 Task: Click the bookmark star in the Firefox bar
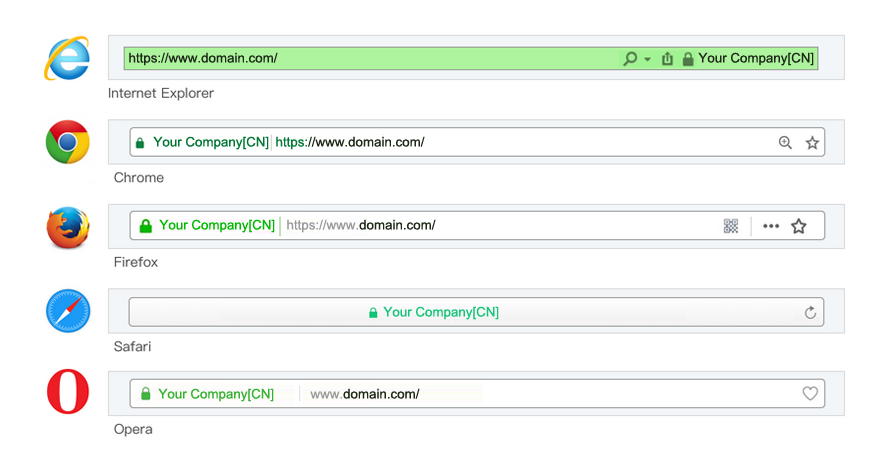pyautogui.click(x=798, y=226)
